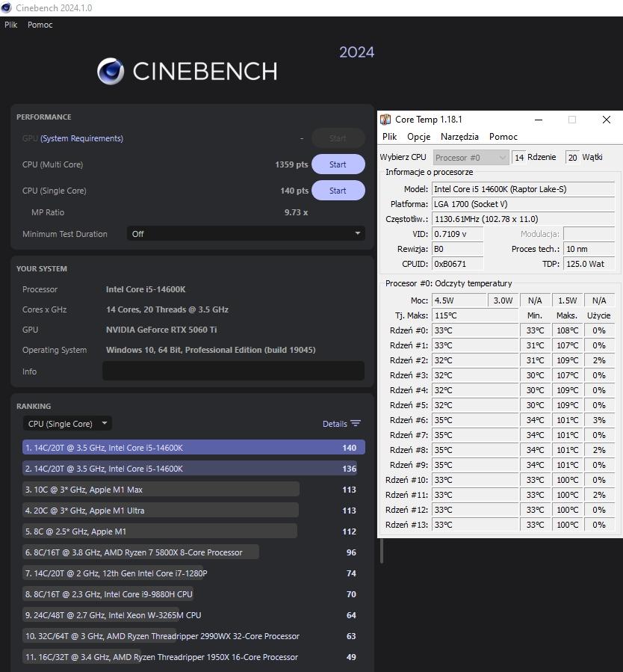Start the CPU (Multi Core) benchmark
This screenshot has height=672, width=623.
(x=338, y=164)
